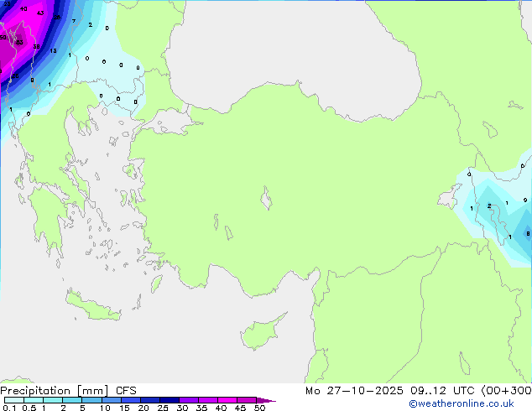The image size is (532, 411).
Task: Click the 20–25 mm legend color swatch
Action: pyautogui.click(x=150, y=400)
